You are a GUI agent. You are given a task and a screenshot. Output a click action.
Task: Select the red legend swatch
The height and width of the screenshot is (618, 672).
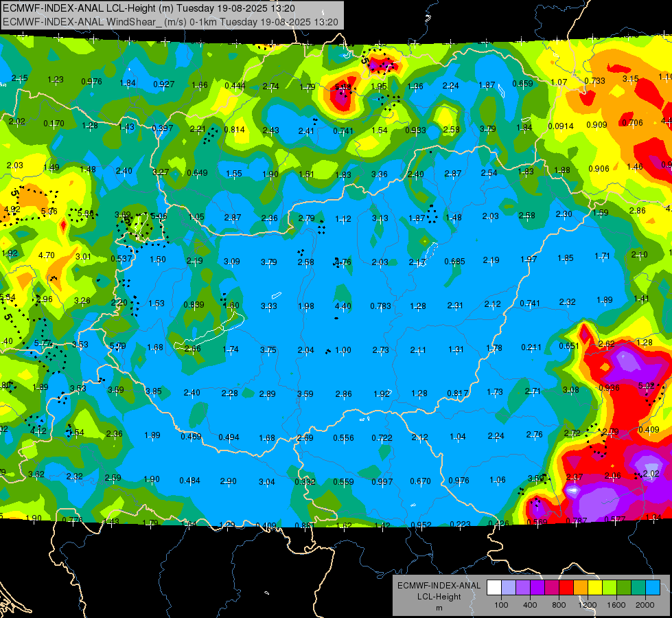tap(566, 588)
